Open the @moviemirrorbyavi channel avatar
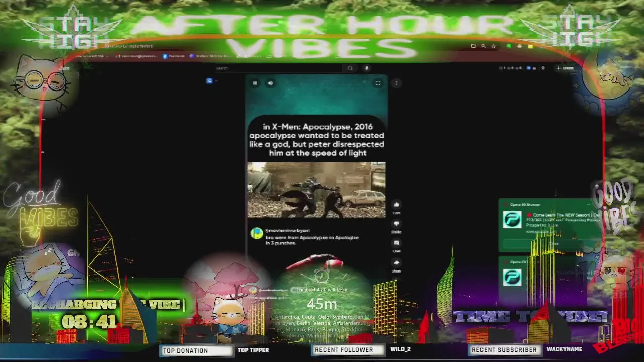644x362 pixels. 257,233
